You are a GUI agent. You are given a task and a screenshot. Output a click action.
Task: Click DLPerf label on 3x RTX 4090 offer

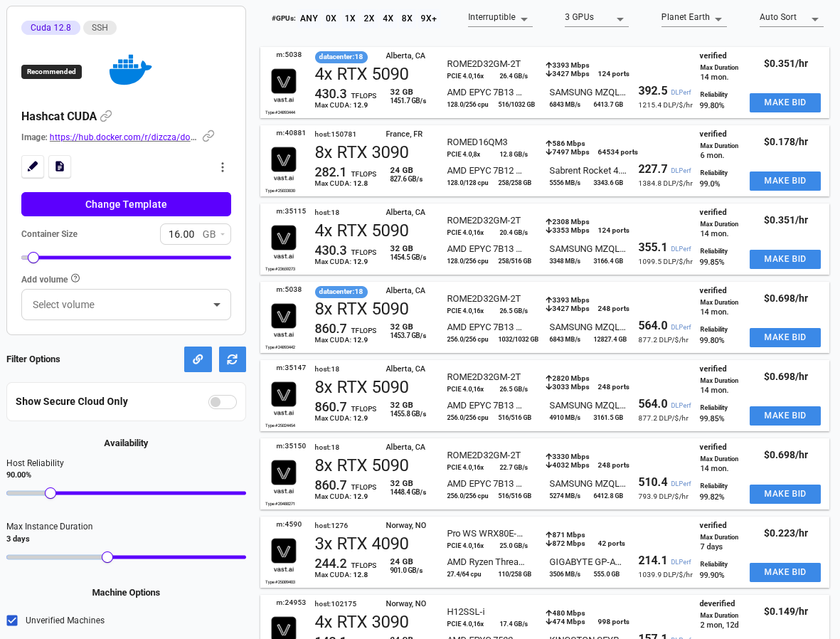click(681, 562)
